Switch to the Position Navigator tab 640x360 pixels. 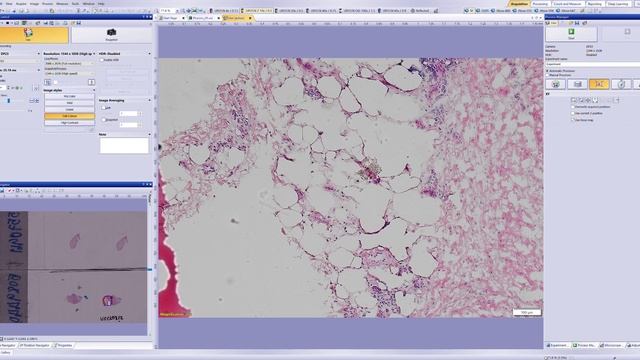34,345
